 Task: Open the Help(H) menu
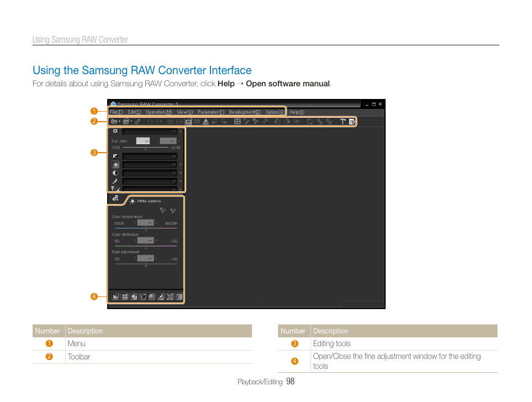click(x=297, y=112)
